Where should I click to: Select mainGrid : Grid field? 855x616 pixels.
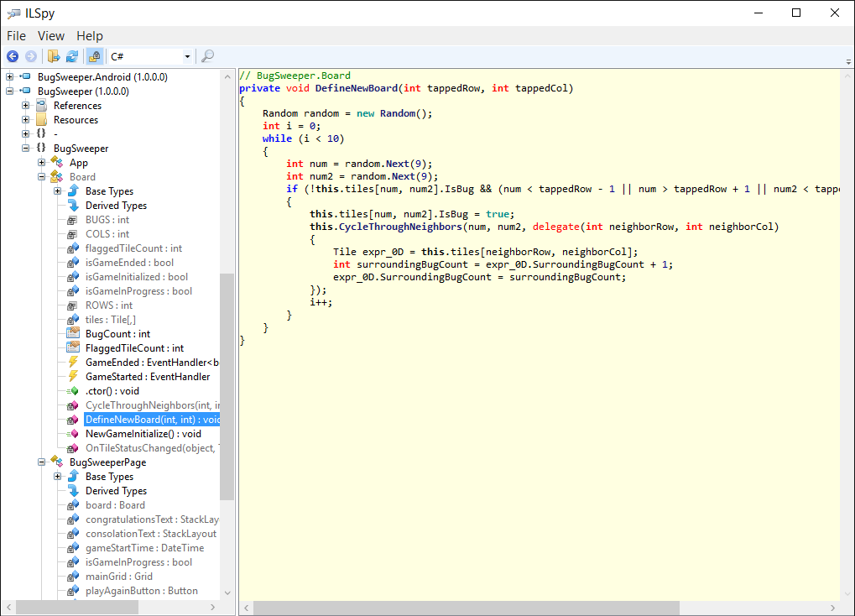tap(119, 577)
